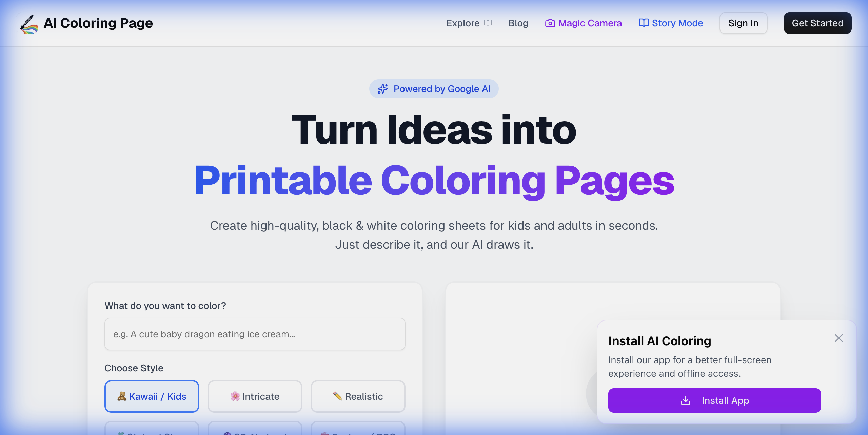Go to the Blog page

518,23
